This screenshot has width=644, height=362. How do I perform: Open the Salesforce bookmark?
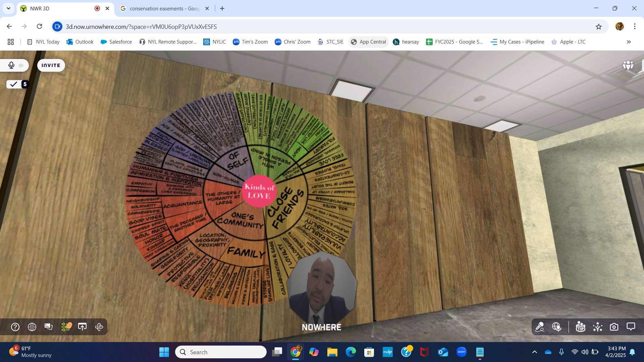click(116, 42)
